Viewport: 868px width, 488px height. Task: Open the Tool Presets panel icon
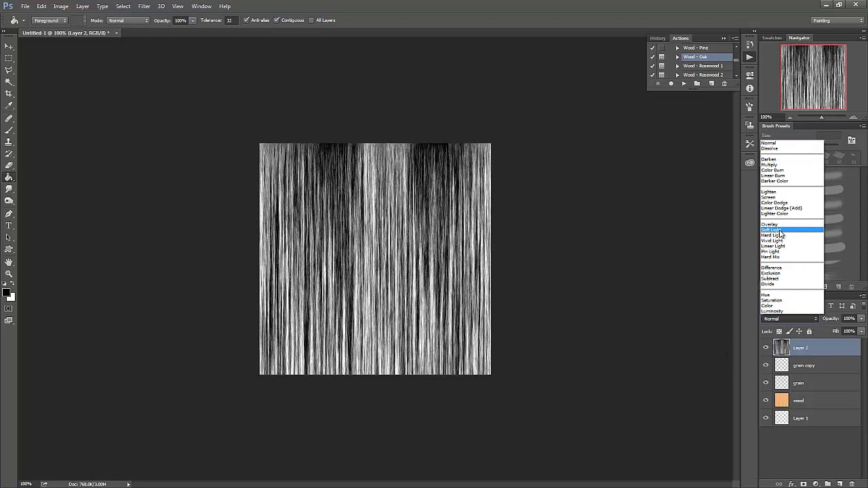click(x=749, y=144)
